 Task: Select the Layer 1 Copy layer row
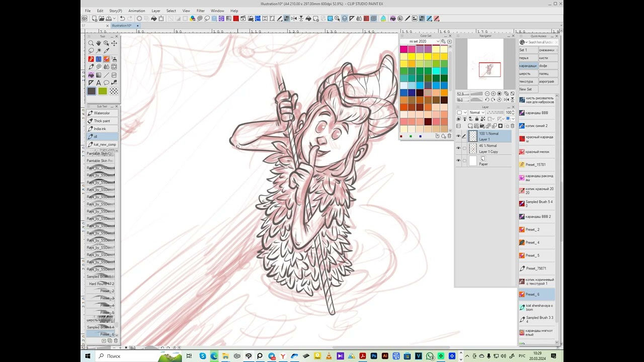(x=489, y=148)
